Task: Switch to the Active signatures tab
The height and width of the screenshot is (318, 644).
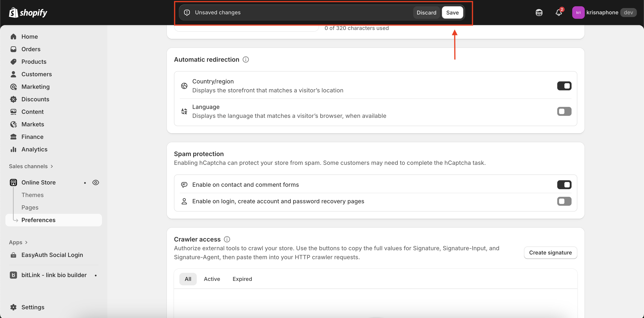Action: (212, 279)
